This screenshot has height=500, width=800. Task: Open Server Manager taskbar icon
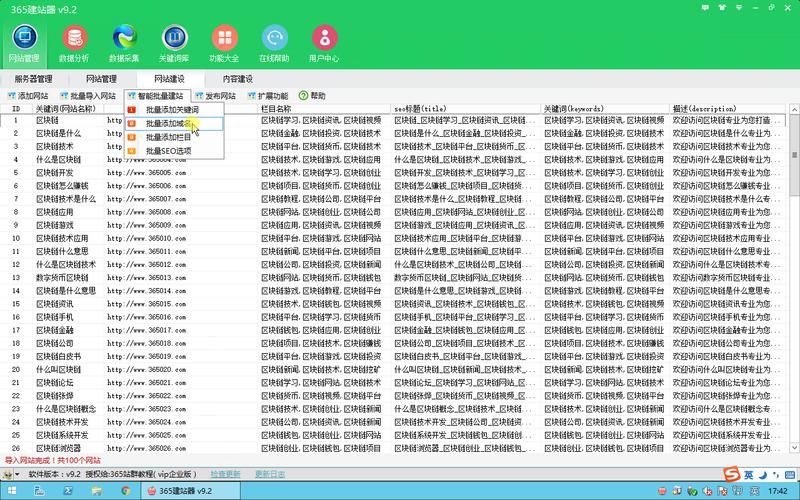39,491
